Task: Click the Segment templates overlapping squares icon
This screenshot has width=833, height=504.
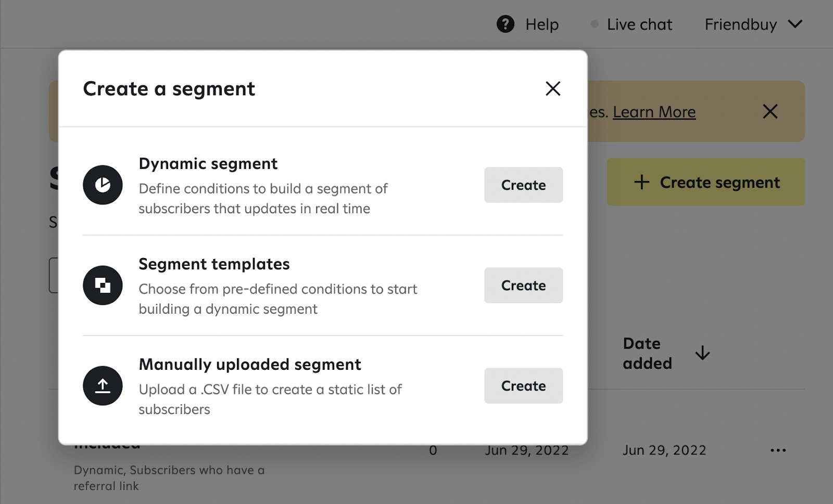Action: coord(103,286)
